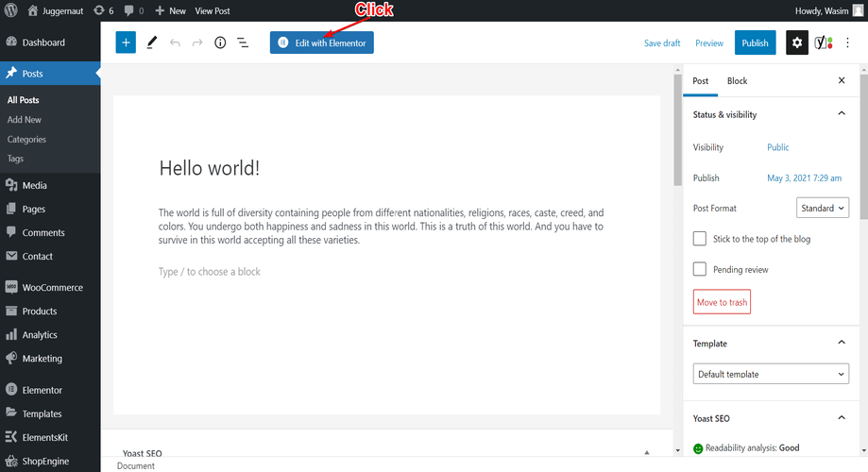The height and width of the screenshot is (472, 868).
Task: Switch to the Block tab
Action: [x=737, y=81]
